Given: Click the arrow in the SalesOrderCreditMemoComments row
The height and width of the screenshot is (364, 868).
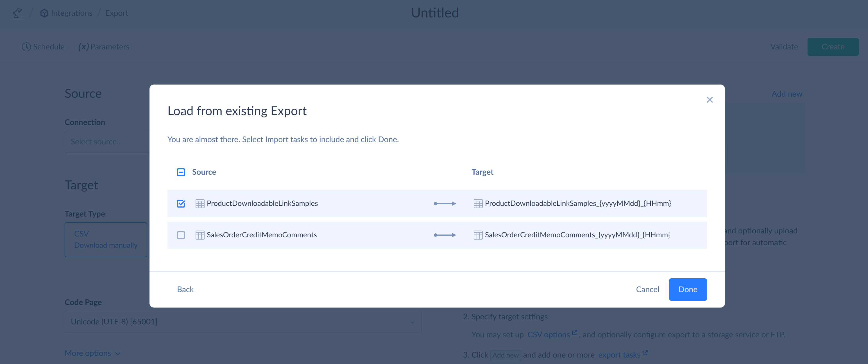Looking at the screenshot, I should [x=445, y=235].
